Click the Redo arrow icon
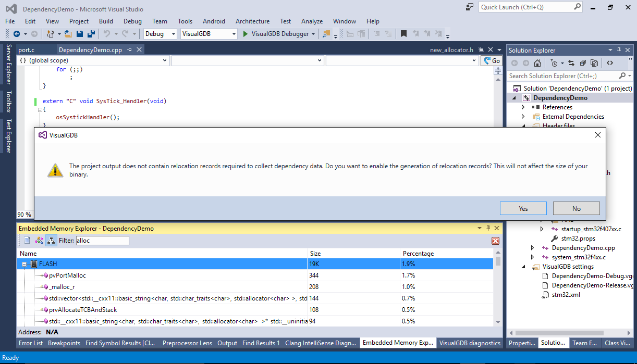Viewport: 637px width, 364px height. pos(125,34)
